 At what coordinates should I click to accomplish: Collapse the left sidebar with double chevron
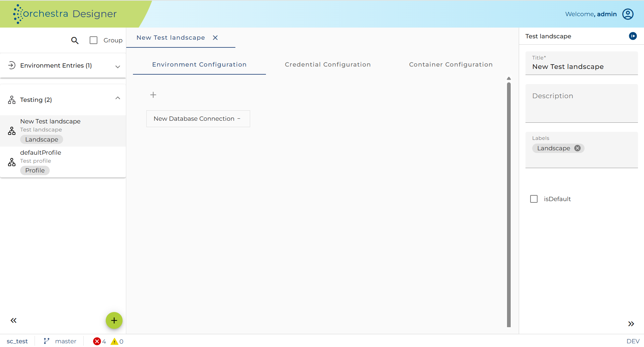[x=13, y=320]
